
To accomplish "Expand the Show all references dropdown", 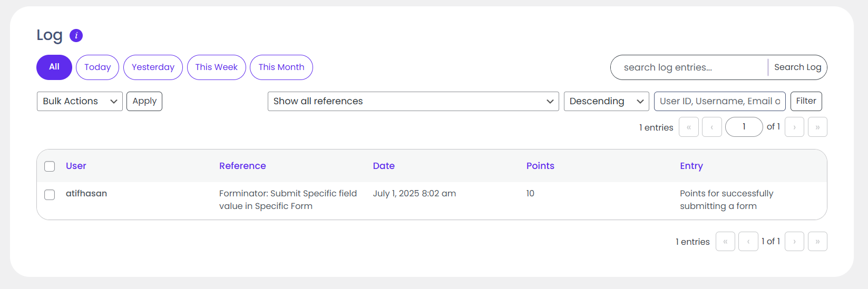I will tap(413, 102).
